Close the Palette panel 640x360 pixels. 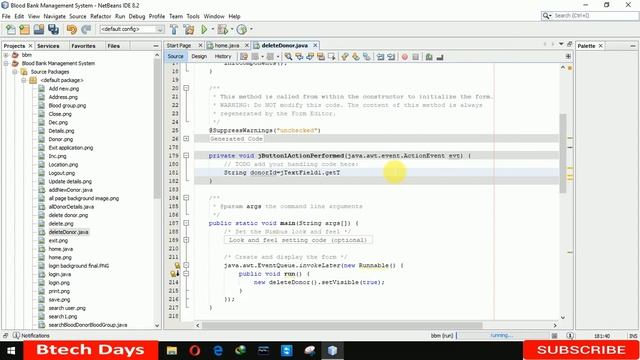tap(600, 46)
